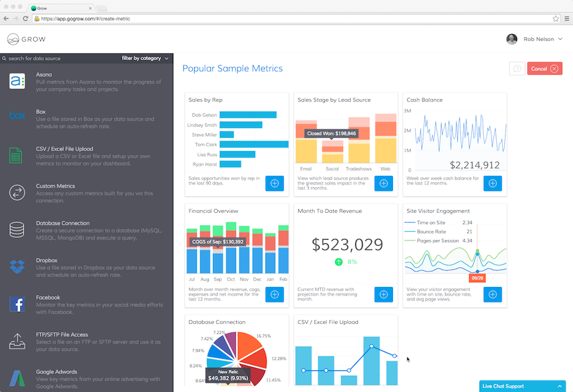Add the Month To Date Revenue metric
Viewport: 573px width, 392px height.
pyautogui.click(x=384, y=294)
